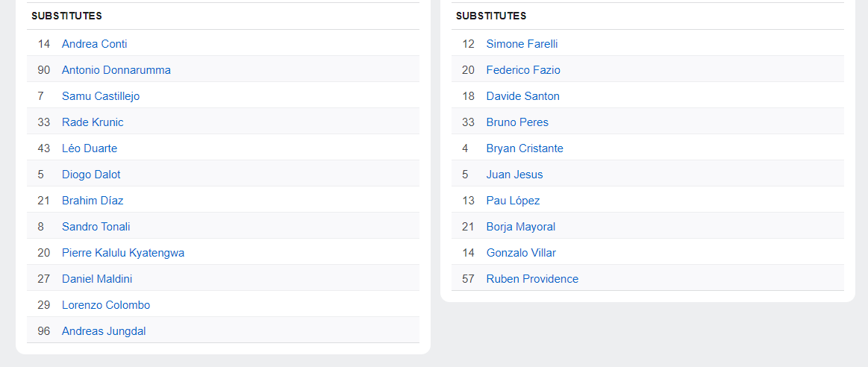Open Andrea Conti player link
Viewport: 868px width, 367px height.
pos(94,44)
